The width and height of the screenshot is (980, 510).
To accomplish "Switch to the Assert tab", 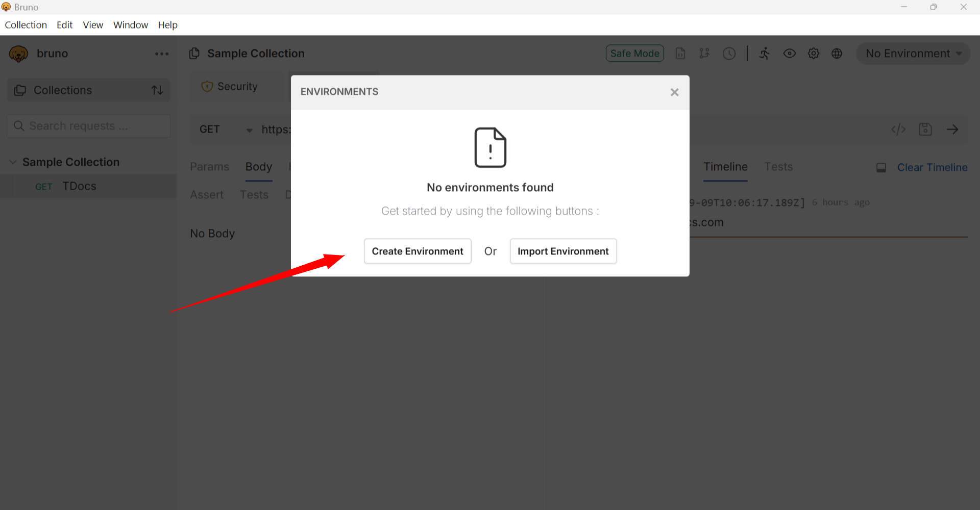I will (x=207, y=195).
